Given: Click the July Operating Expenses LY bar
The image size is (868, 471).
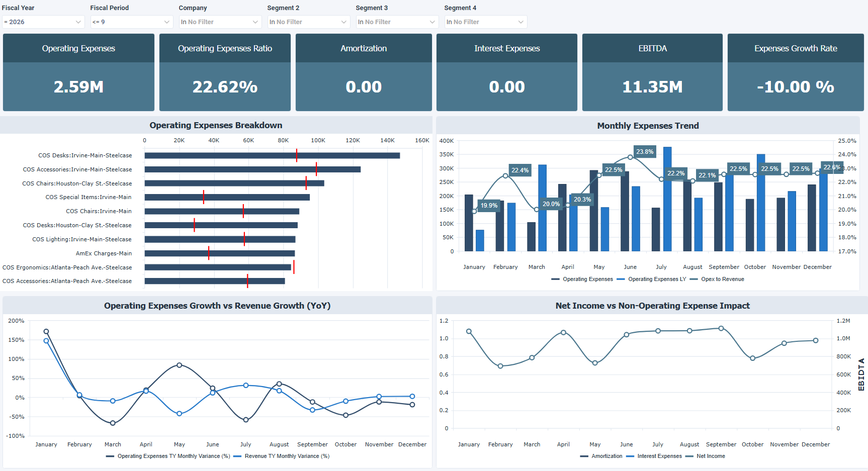Looking at the screenshot, I should pos(667,199).
